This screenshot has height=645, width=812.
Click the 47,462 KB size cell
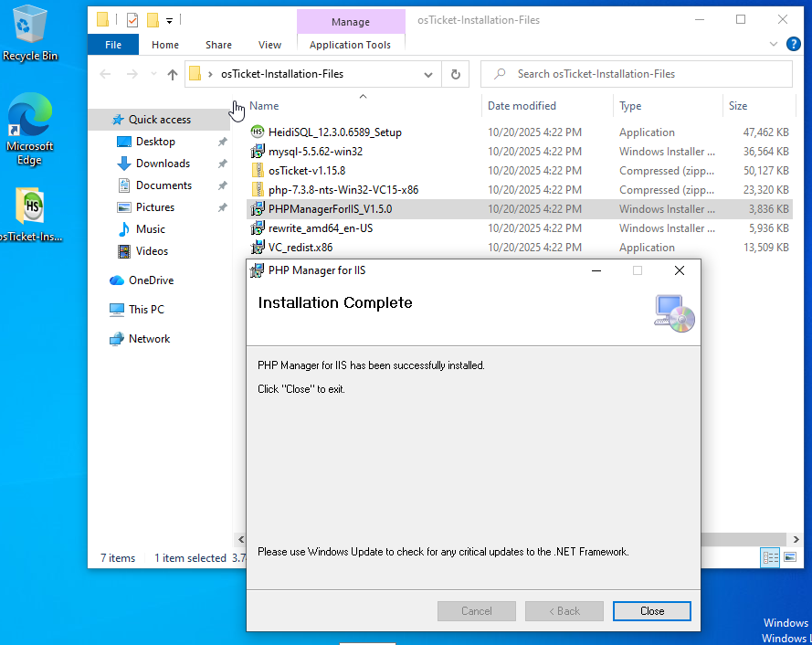pyautogui.click(x=765, y=132)
